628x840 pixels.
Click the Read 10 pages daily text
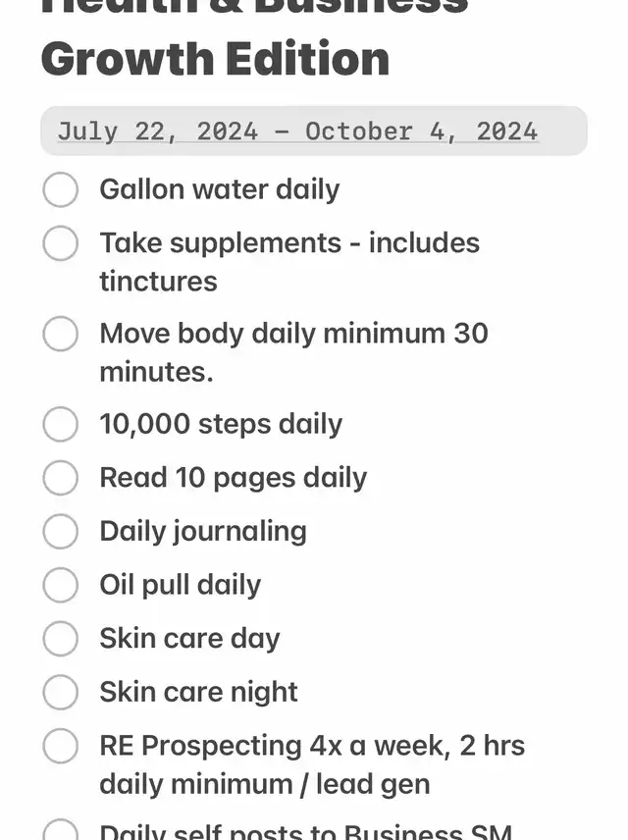pos(233,478)
